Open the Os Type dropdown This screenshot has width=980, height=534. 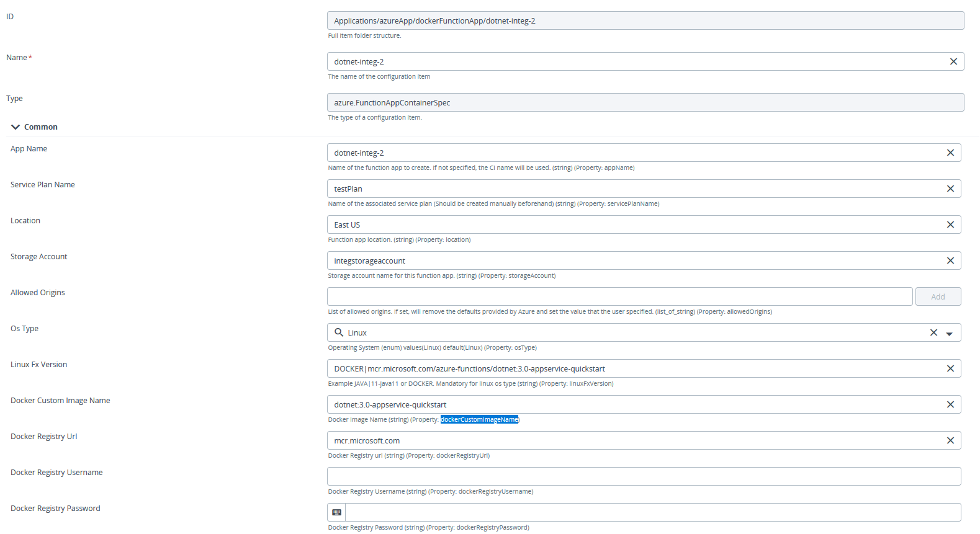pyautogui.click(x=949, y=332)
